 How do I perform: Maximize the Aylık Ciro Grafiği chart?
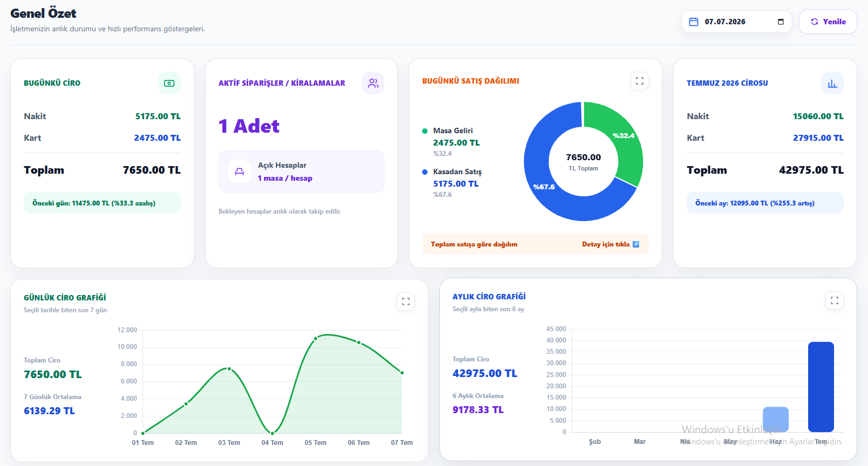(x=835, y=300)
